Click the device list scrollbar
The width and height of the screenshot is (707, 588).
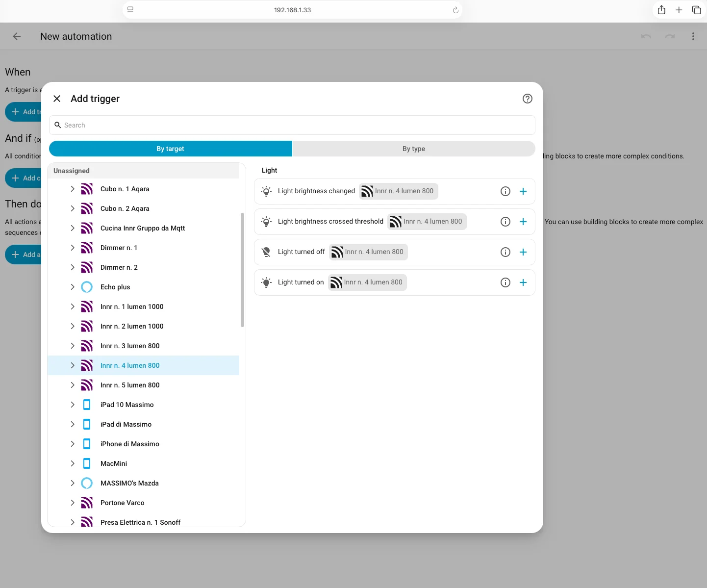[242, 270]
